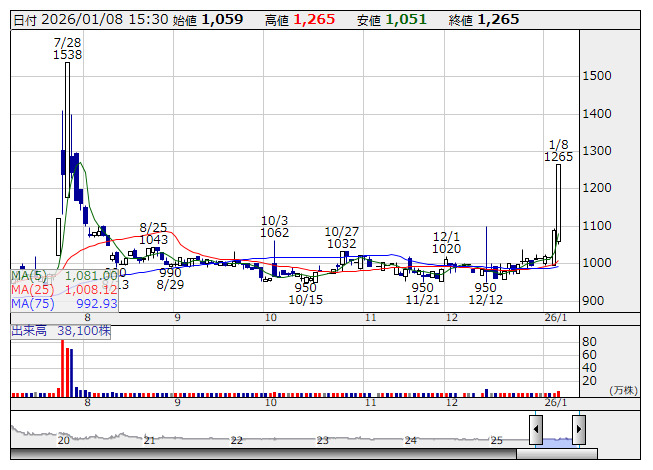
Task: Click the 10/3 1062 price annotation
Action: click(274, 226)
